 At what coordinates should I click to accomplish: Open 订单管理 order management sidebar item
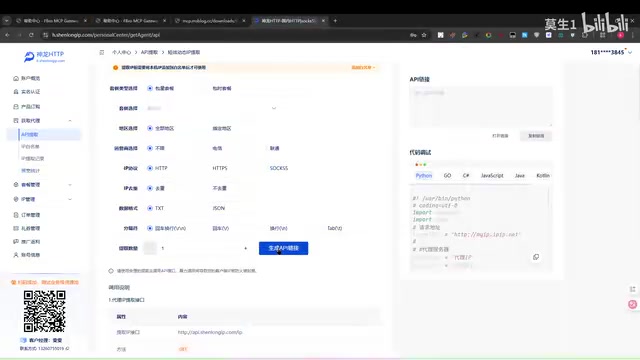[x=27, y=215]
